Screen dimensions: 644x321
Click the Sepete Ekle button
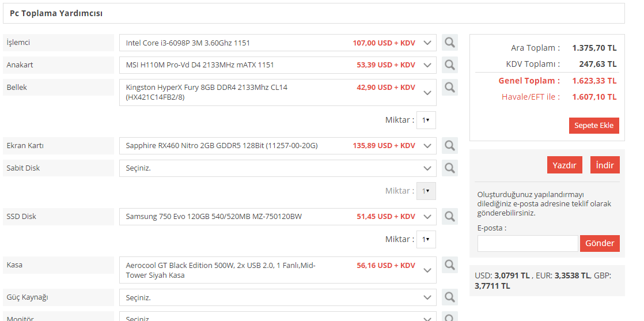[x=594, y=126]
